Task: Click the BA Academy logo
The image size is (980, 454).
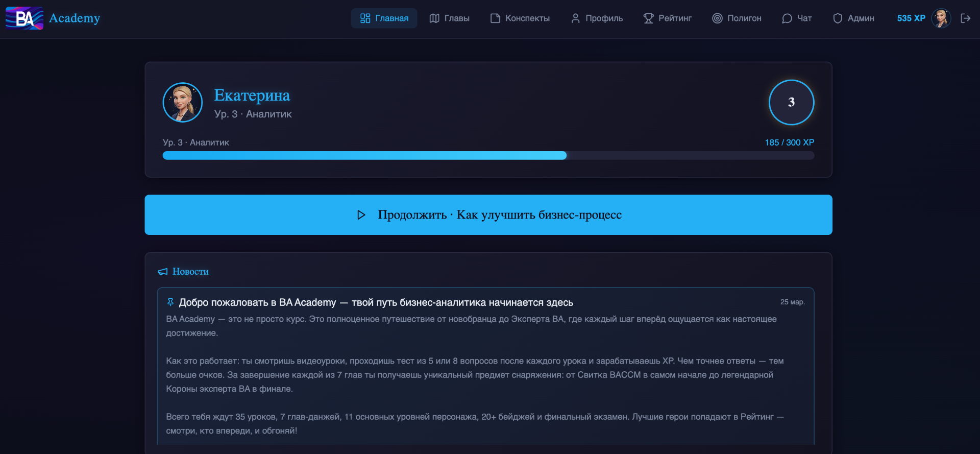Action: [53, 18]
